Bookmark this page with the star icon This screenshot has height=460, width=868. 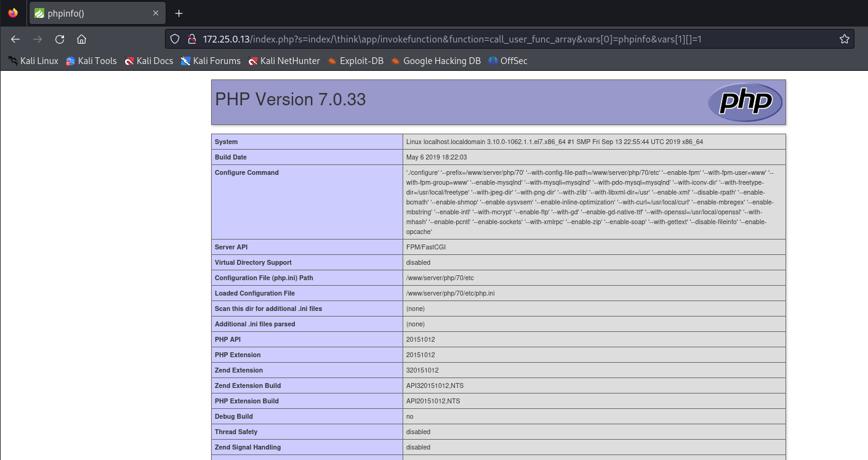click(844, 39)
